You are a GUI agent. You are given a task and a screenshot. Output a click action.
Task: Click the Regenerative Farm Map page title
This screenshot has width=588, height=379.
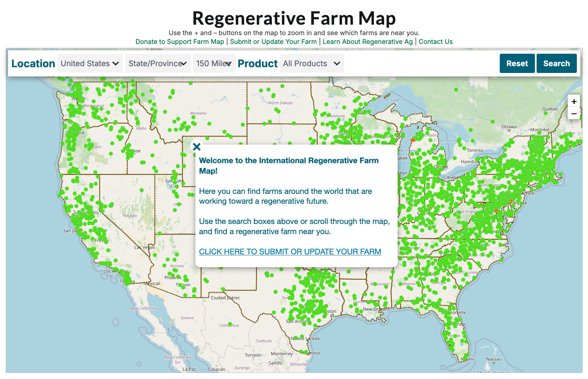pos(294,18)
